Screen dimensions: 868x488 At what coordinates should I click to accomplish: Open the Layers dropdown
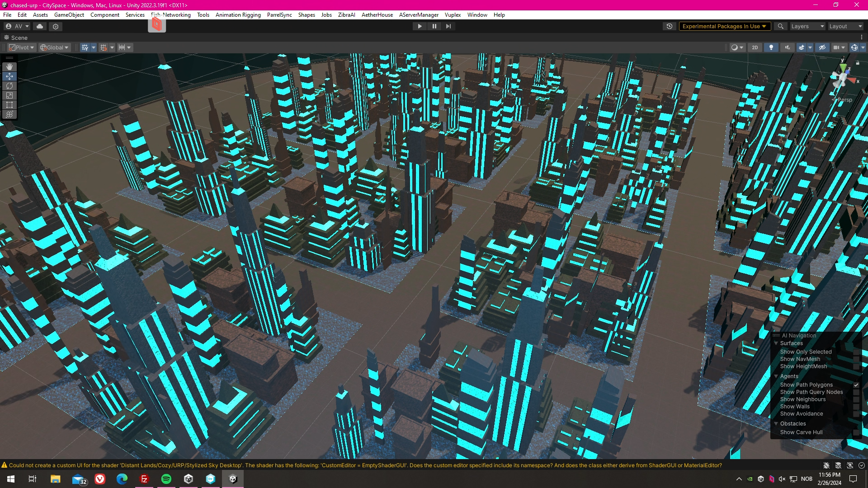tap(807, 26)
